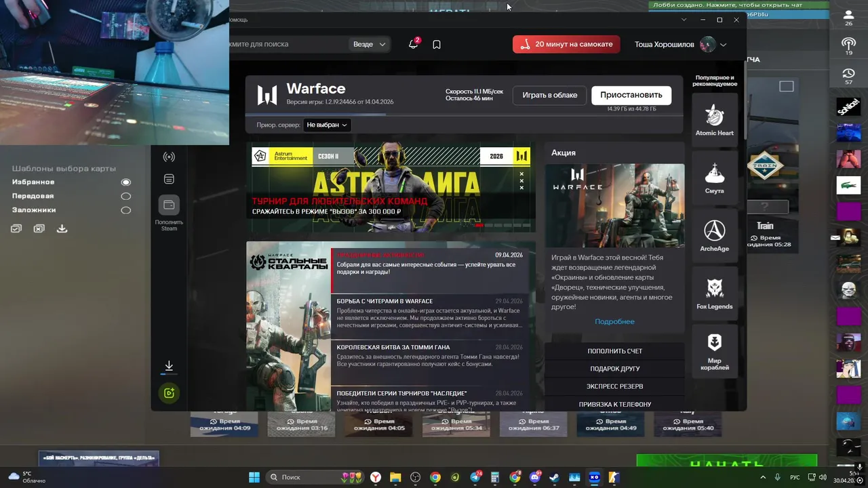This screenshot has height=488, width=868.
Task: Open the downloads arrow icon in sidebar
Action: pyautogui.click(x=169, y=366)
